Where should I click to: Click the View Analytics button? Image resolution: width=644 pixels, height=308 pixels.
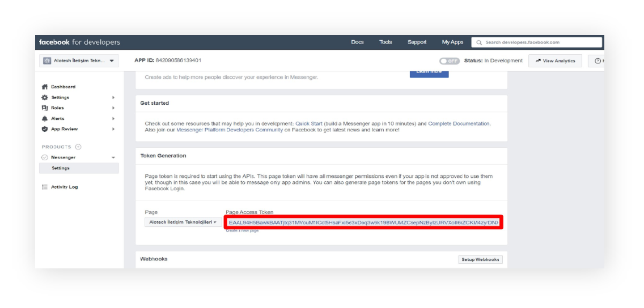[556, 61]
